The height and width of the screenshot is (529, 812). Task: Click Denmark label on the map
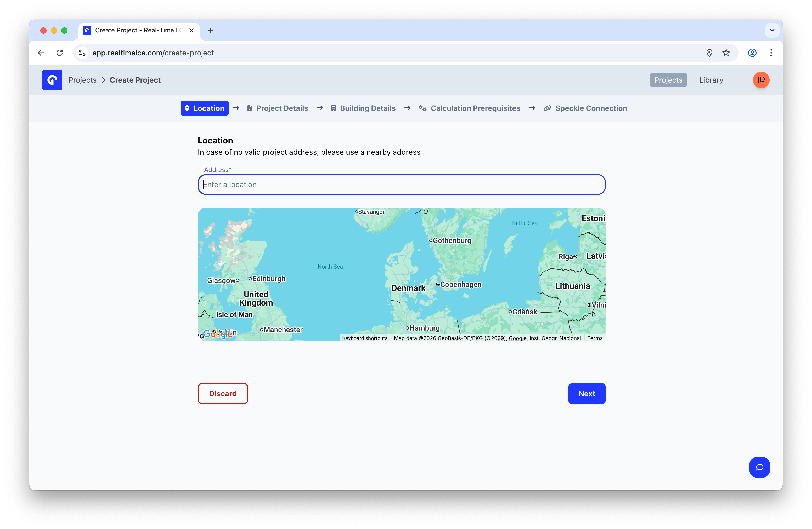click(408, 288)
